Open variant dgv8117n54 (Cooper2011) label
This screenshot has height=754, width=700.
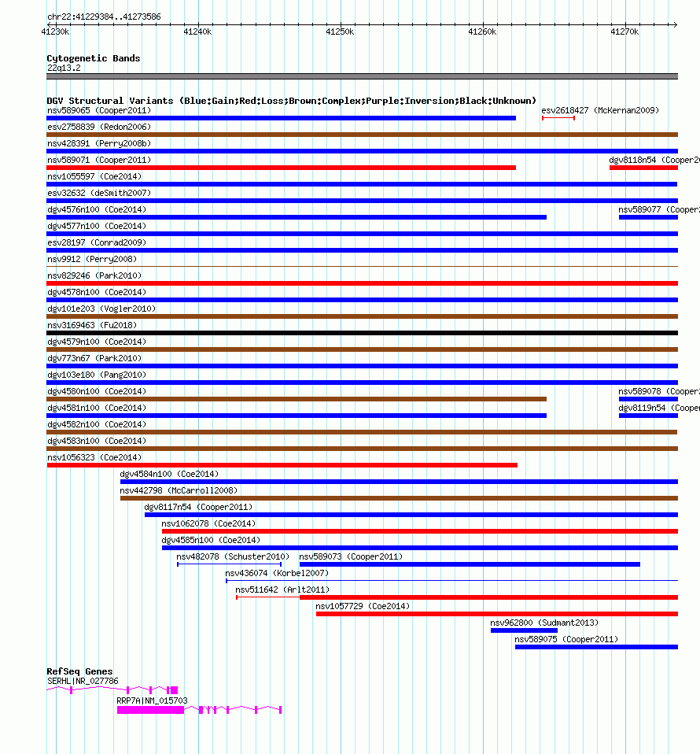tap(198, 508)
